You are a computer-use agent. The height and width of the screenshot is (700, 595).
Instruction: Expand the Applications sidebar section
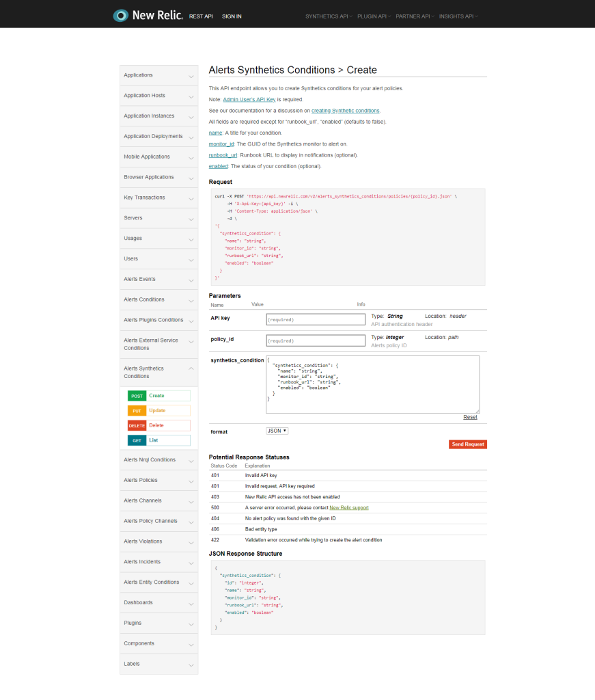158,75
